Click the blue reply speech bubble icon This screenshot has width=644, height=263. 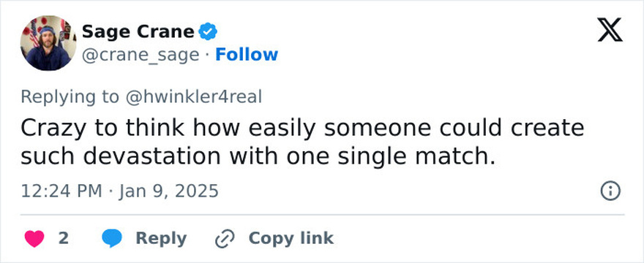pyautogui.click(x=112, y=238)
